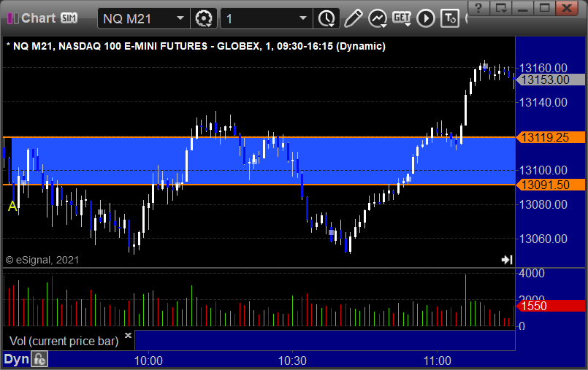Click the 13153.00 current price label

point(550,80)
